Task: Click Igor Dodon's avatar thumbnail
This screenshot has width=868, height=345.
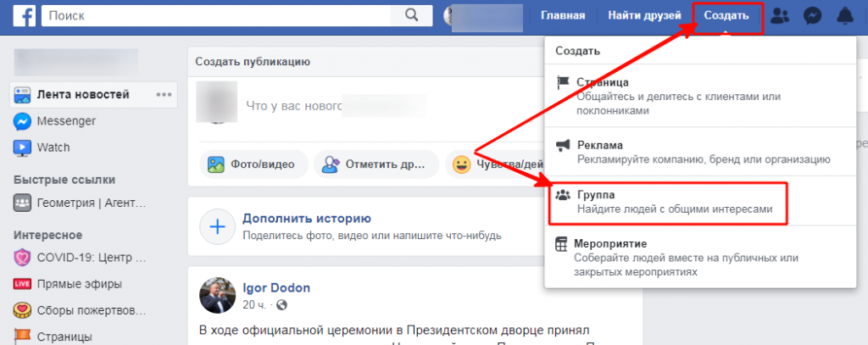Action: pyautogui.click(x=218, y=295)
